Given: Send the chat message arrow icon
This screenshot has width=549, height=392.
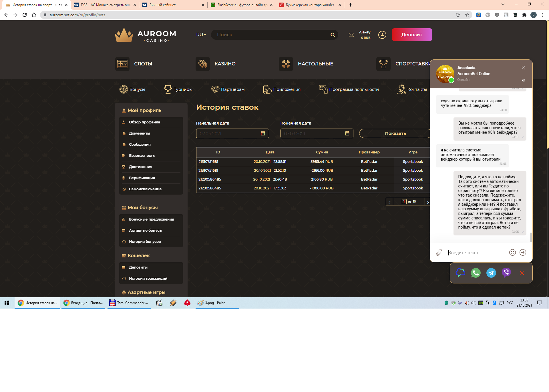Looking at the screenshot, I should (523, 252).
